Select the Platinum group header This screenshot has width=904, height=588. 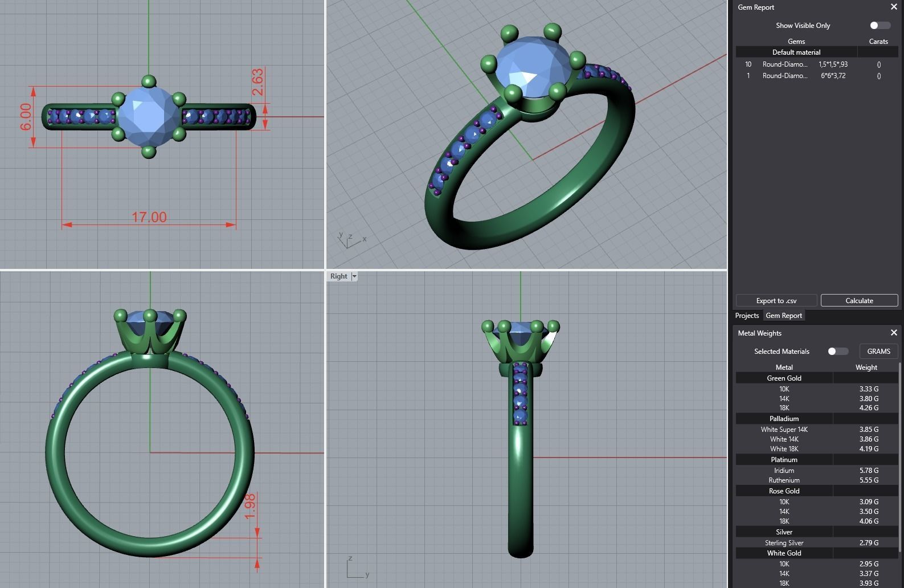(817, 459)
